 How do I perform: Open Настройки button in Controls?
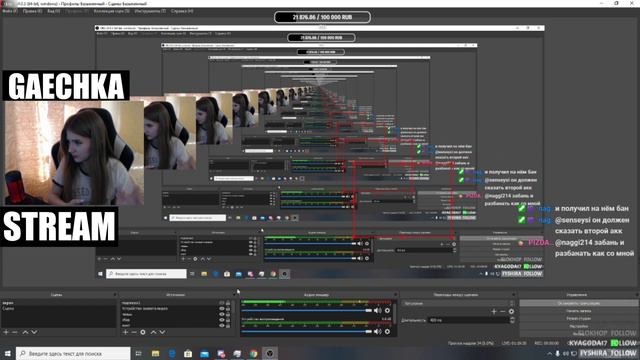tap(578, 326)
